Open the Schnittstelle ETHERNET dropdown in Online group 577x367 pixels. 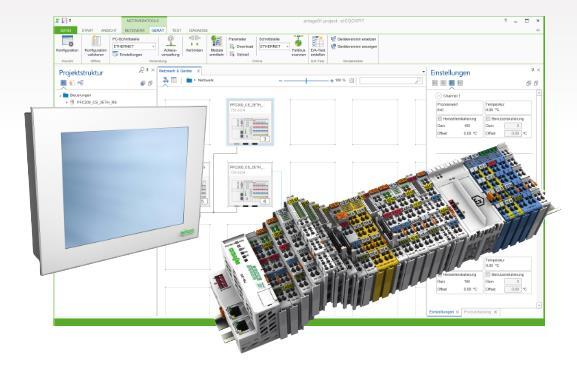click(274, 46)
